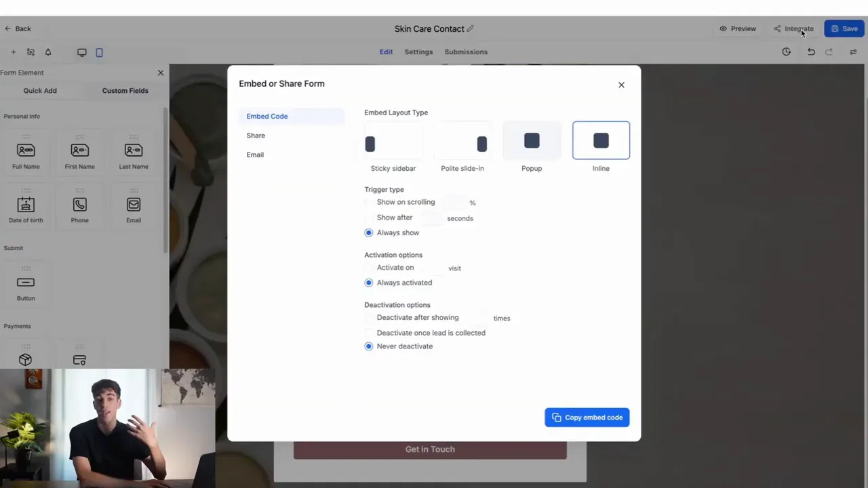Select Always activated radio

point(369,283)
